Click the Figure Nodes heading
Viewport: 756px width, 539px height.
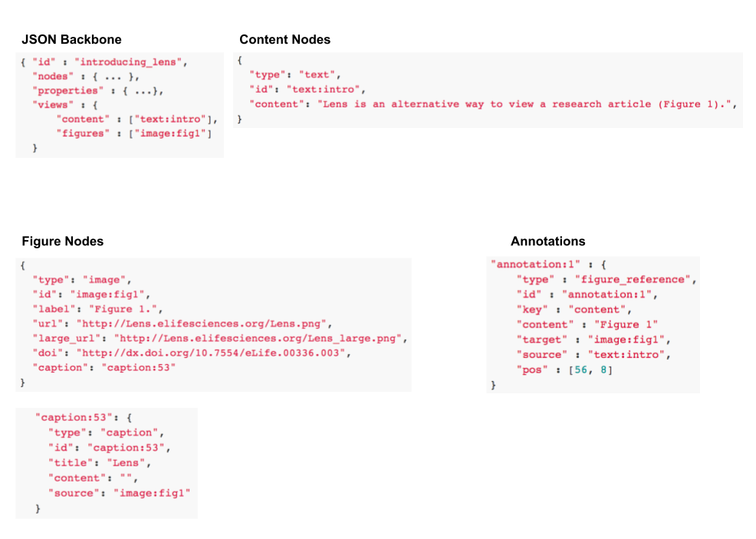pyautogui.click(x=63, y=241)
